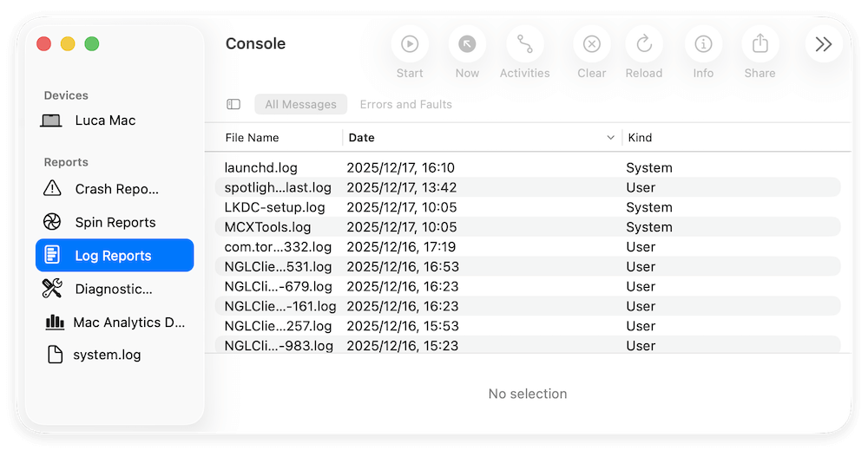The width and height of the screenshot is (868, 450).
Task: Click System kind in launchd.log row
Action: pos(649,168)
